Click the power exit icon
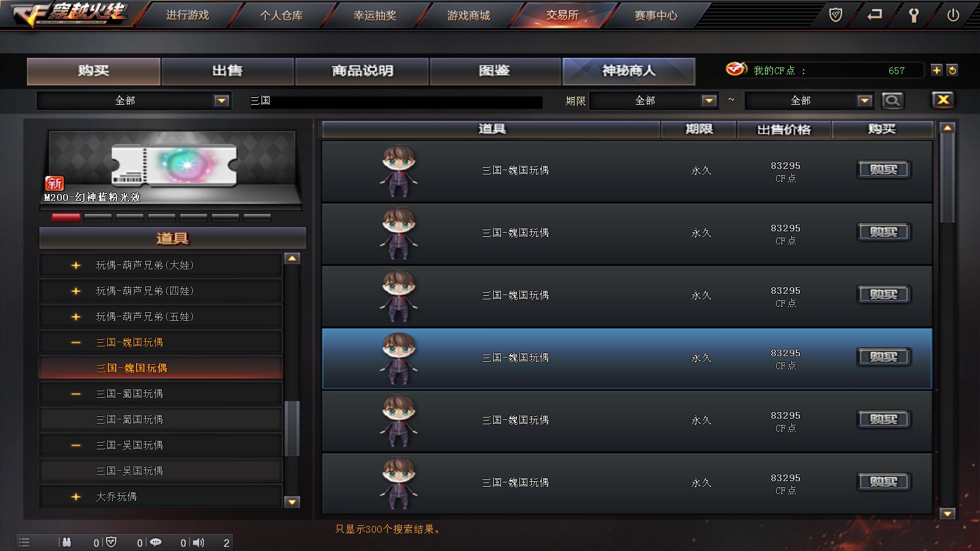Viewport: 980px width, 551px height. pyautogui.click(x=953, y=15)
